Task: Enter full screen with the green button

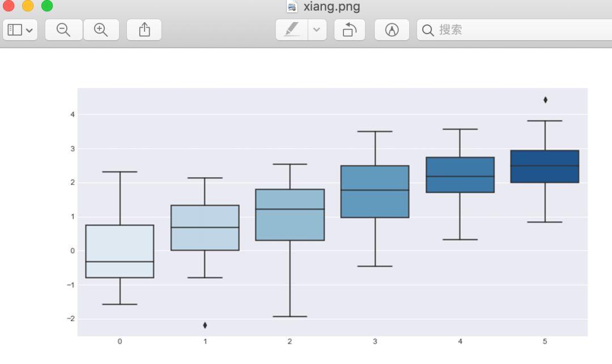Action: coord(47,6)
